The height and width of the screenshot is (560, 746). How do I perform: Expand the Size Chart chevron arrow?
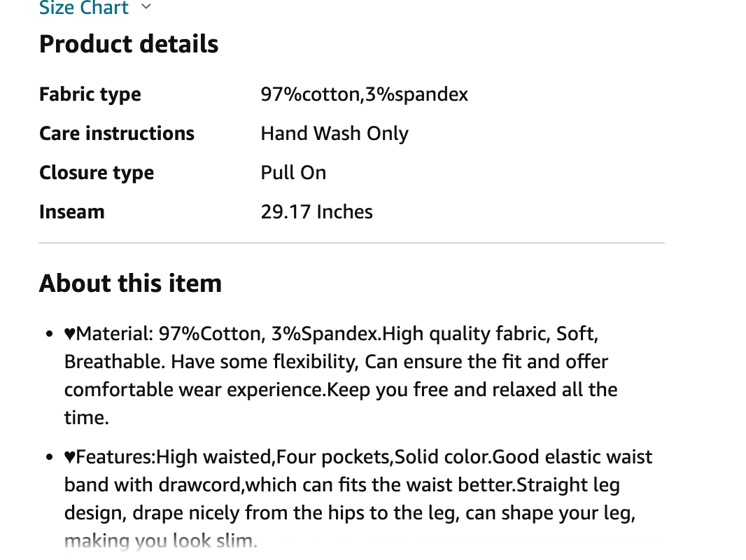click(146, 7)
